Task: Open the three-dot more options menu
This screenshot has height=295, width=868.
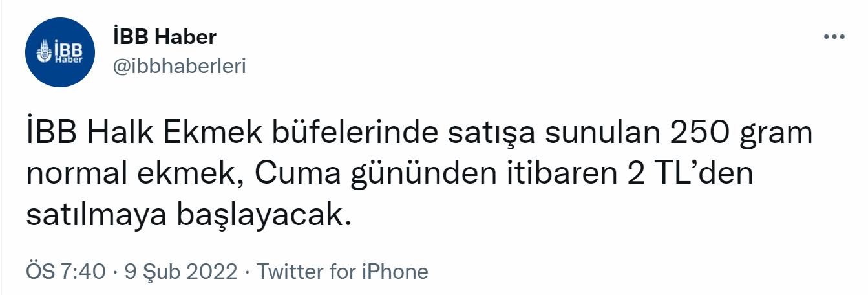Action: [834, 37]
